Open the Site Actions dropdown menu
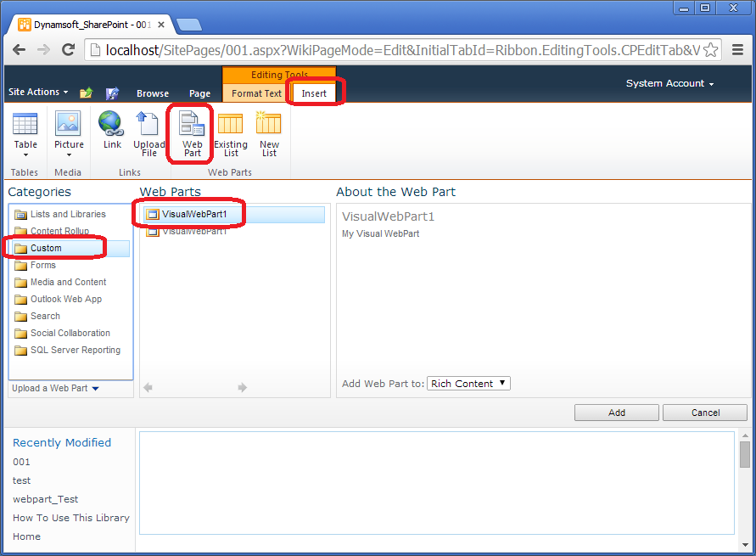Image resolution: width=756 pixels, height=556 pixels. 38,92
